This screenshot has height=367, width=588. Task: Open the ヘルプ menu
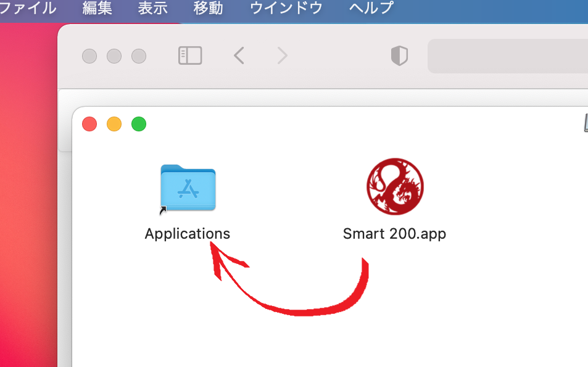(x=371, y=8)
